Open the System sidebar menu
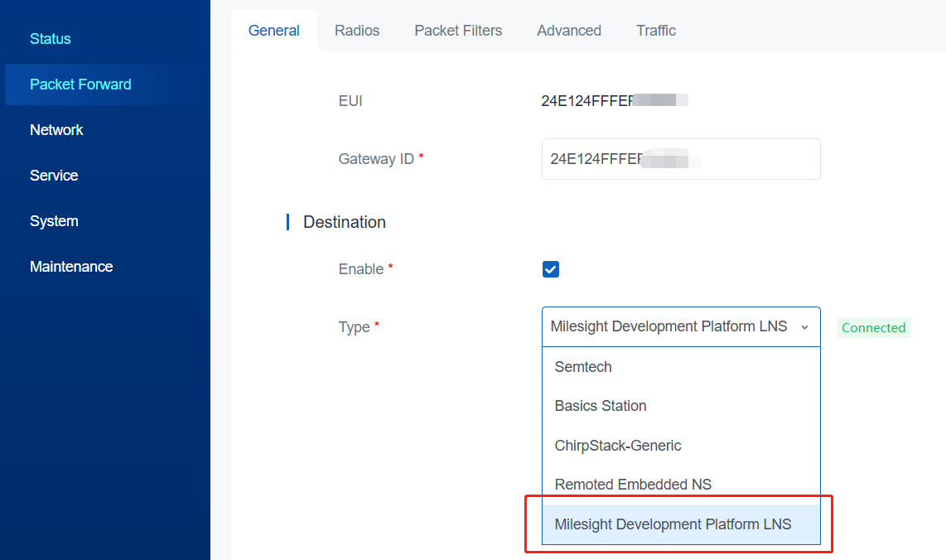The height and width of the screenshot is (560, 946). click(54, 221)
